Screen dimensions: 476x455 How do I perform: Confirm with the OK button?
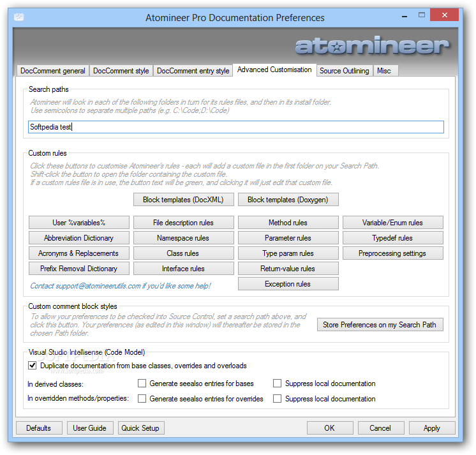pos(330,428)
